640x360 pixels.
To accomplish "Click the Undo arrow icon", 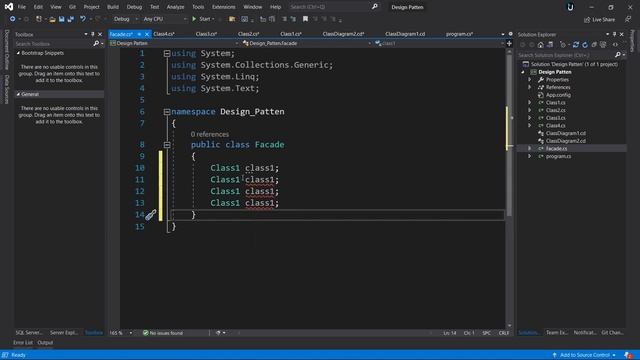I will (83, 19).
